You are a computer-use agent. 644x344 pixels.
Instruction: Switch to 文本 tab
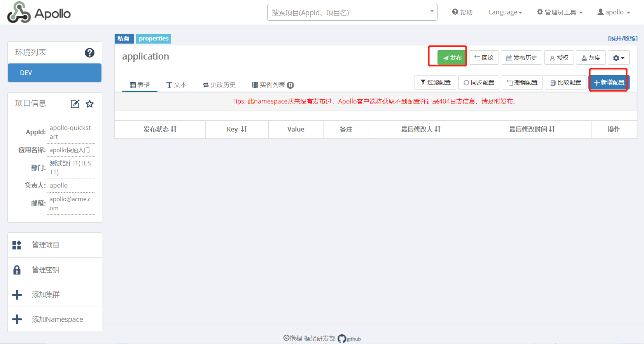tap(176, 85)
